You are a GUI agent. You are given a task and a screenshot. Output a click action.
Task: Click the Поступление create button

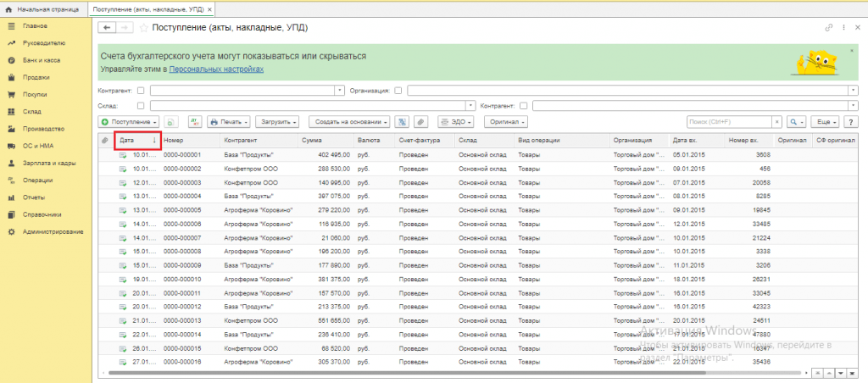pyautogui.click(x=130, y=122)
